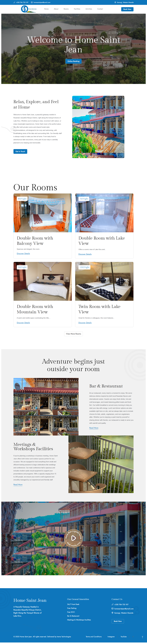147x644 pixels.
Task: Click the header Book Now button
Action: click(127, 9)
